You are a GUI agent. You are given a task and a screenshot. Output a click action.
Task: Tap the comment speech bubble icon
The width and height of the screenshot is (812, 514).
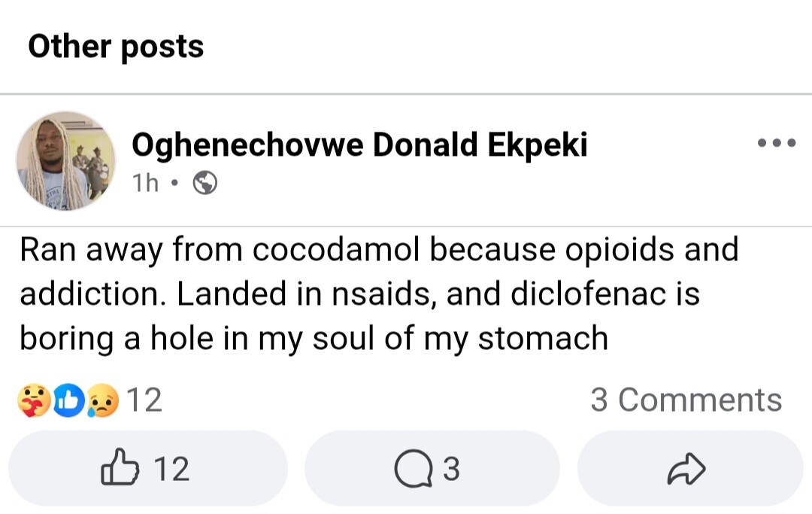click(410, 470)
